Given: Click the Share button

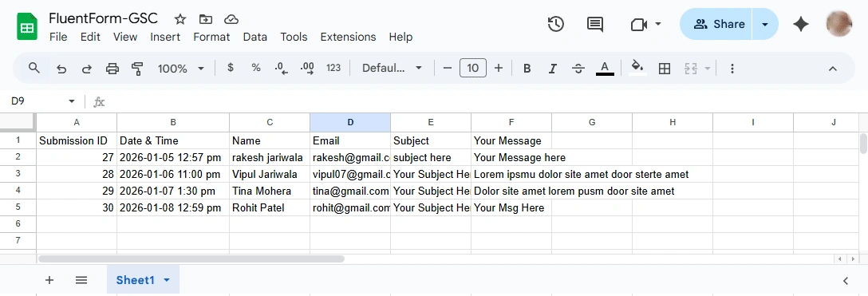Looking at the screenshot, I should click(716, 25).
